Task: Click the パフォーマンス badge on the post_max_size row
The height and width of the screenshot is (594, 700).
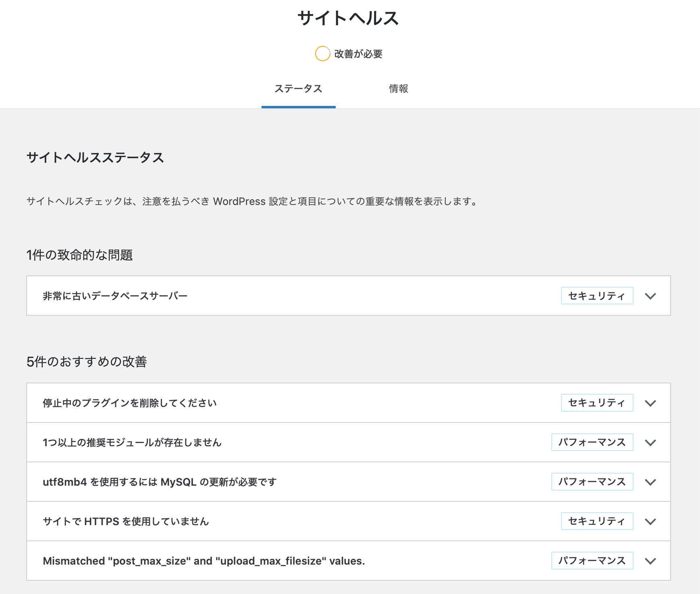Action: [592, 560]
